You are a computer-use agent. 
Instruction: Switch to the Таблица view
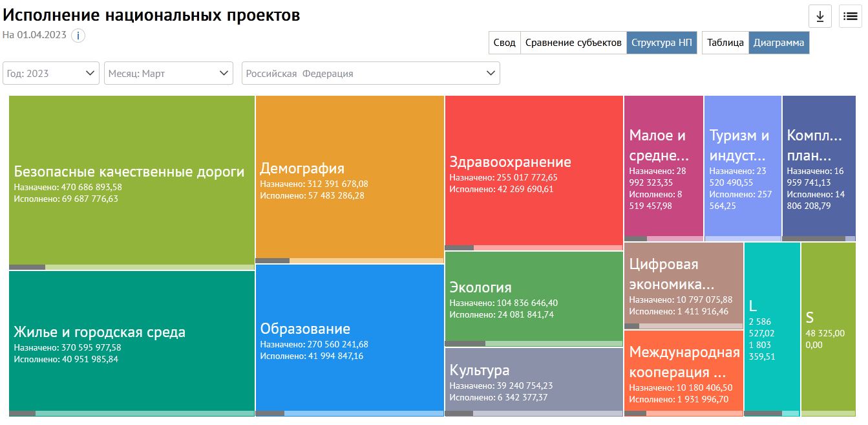[x=725, y=43]
